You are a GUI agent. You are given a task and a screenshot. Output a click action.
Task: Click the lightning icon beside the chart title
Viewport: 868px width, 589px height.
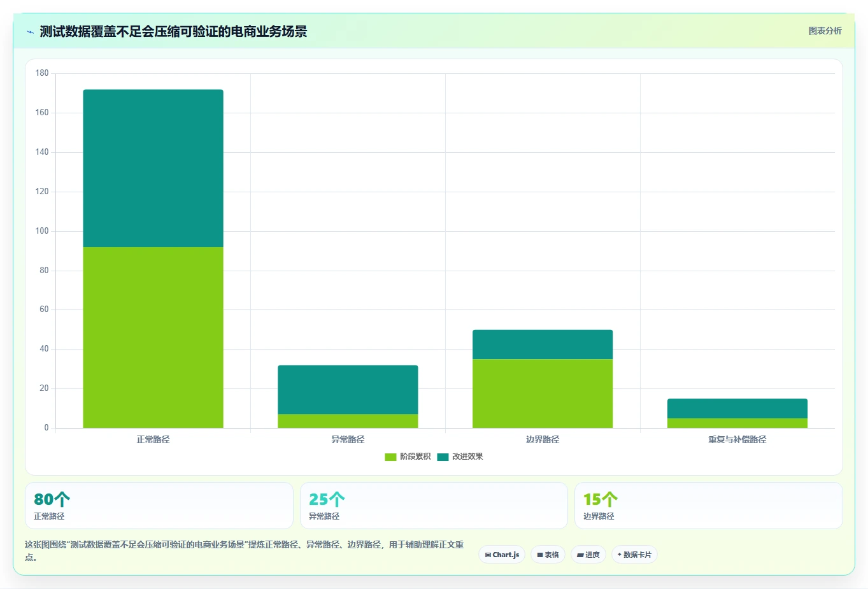coord(30,32)
